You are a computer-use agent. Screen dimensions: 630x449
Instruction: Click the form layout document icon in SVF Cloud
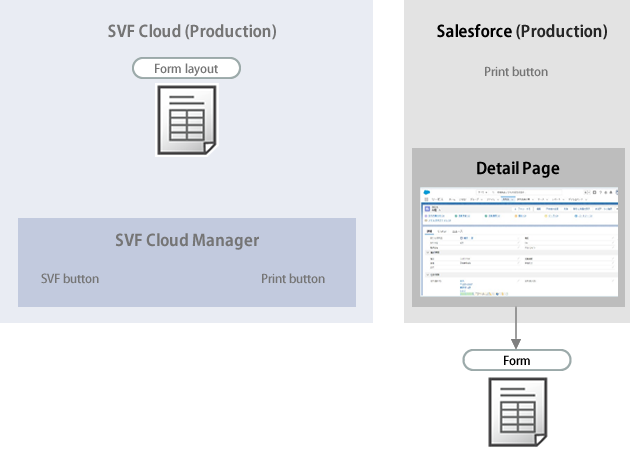[x=187, y=120]
